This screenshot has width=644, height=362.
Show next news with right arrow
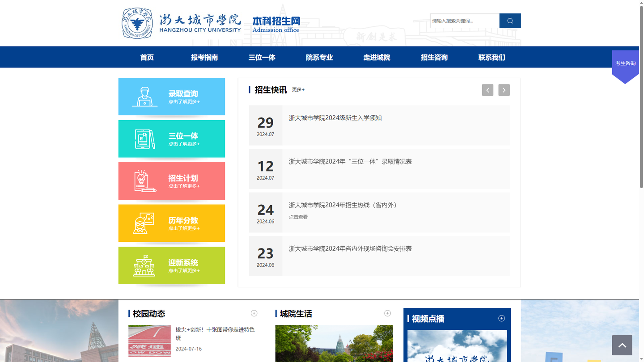[504, 90]
